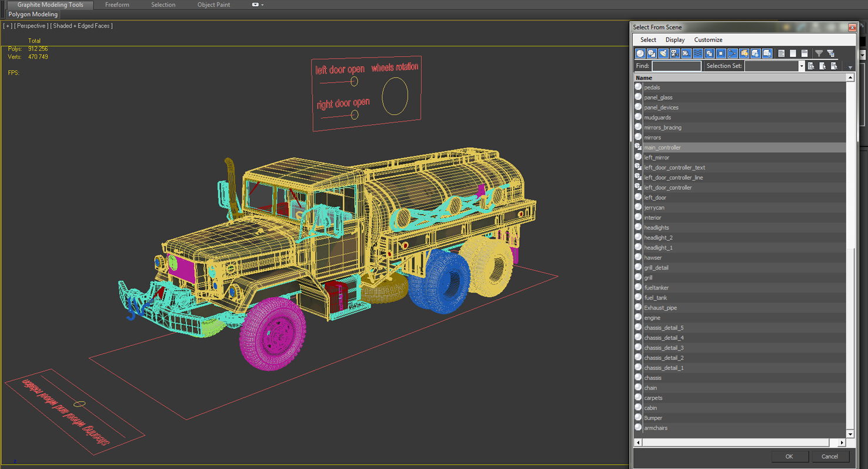Open the viewport [+] general menu
The height and width of the screenshot is (469, 868).
(8, 26)
